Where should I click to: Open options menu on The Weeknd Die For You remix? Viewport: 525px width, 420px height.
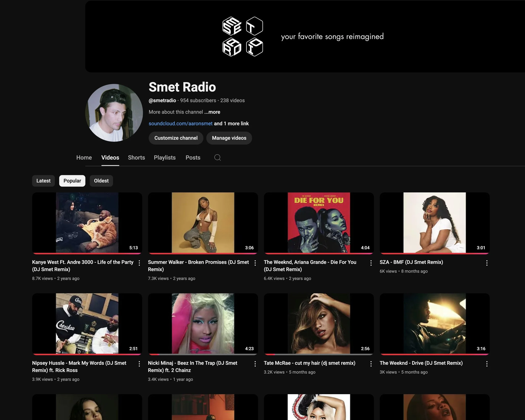[x=371, y=263]
